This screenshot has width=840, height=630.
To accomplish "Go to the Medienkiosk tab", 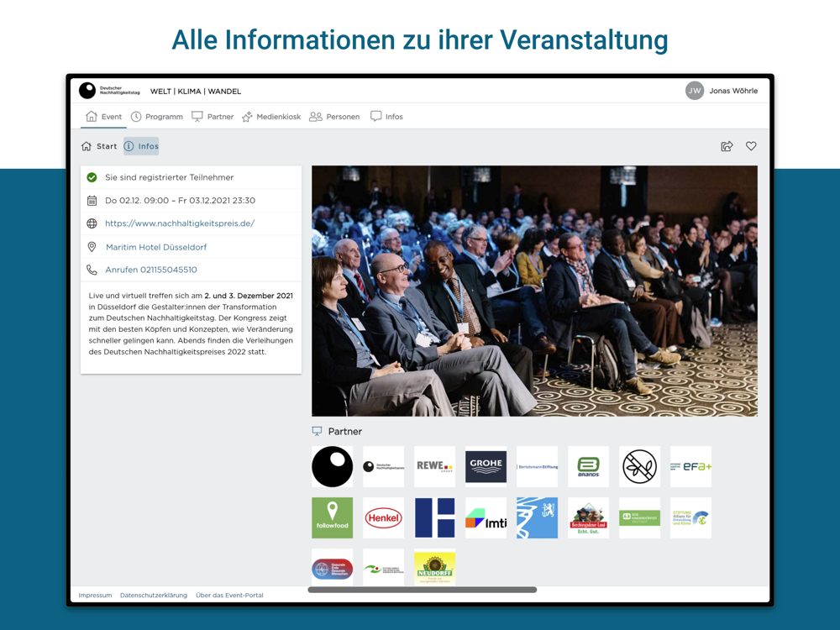I will 271,116.
